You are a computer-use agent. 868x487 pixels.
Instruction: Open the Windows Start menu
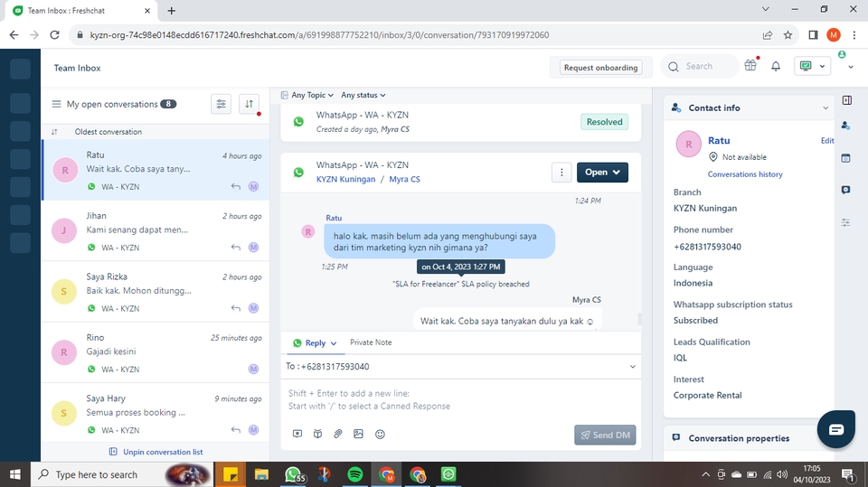click(15, 474)
